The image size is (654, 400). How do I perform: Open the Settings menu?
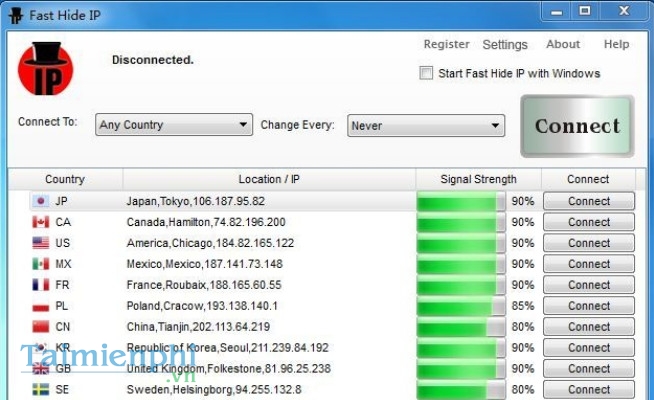[505, 44]
